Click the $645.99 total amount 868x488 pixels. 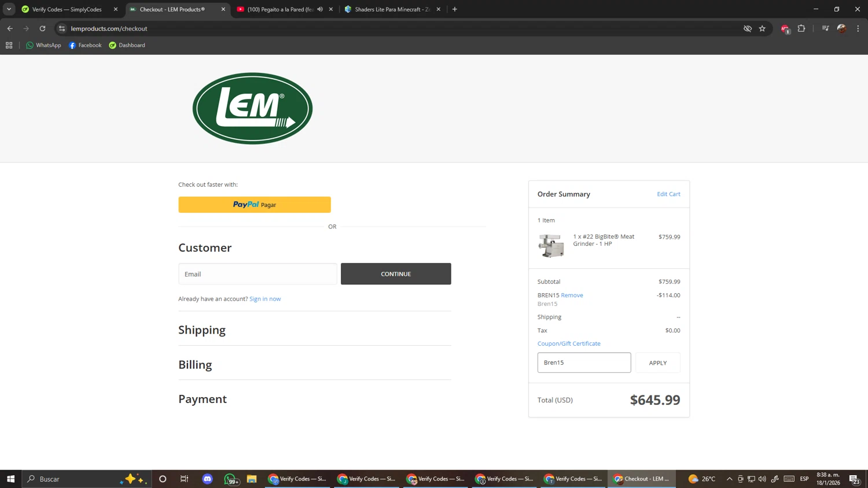pyautogui.click(x=655, y=400)
